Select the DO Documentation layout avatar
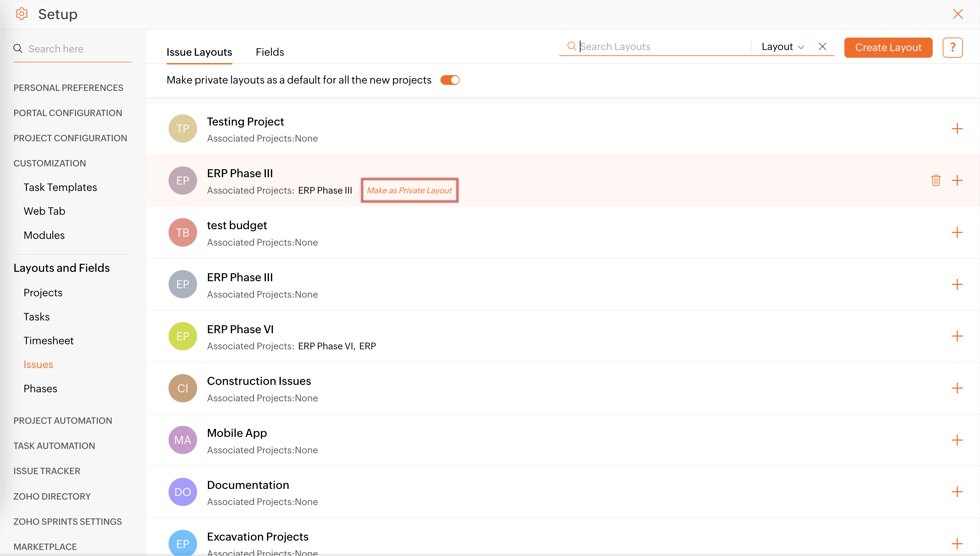 pos(183,492)
